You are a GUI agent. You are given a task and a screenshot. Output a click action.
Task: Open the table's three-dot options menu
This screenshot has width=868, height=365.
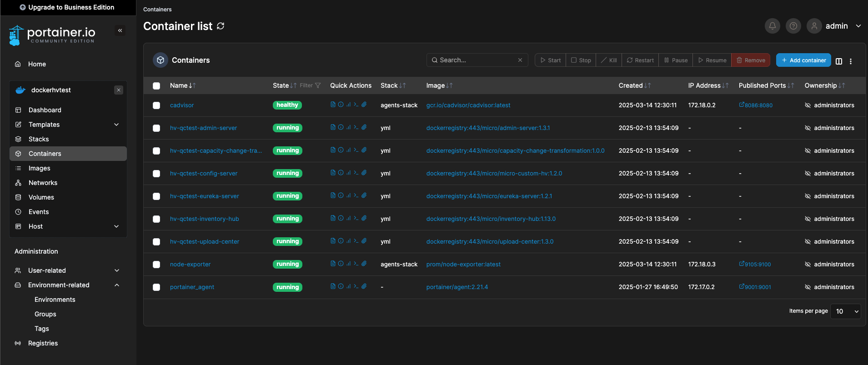coord(851,61)
